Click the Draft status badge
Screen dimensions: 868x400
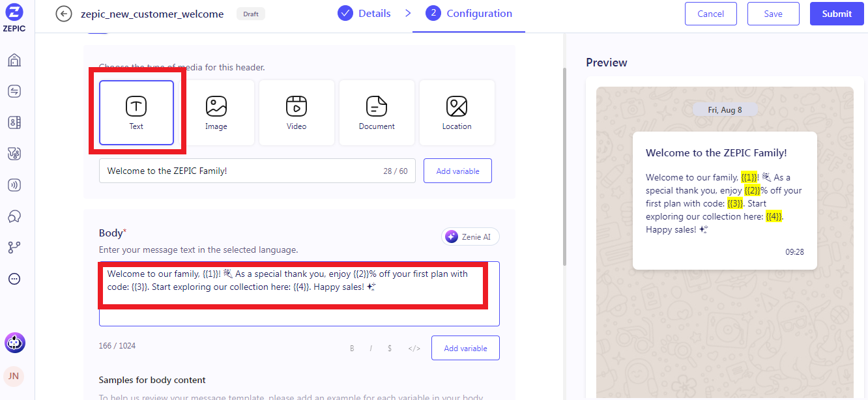251,14
